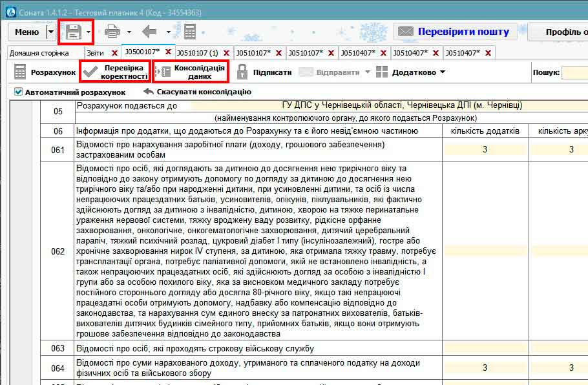This screenshot has width=588, height=385.
Task: Switch to Домашня сторінка tab
Action: pos(39,53)
